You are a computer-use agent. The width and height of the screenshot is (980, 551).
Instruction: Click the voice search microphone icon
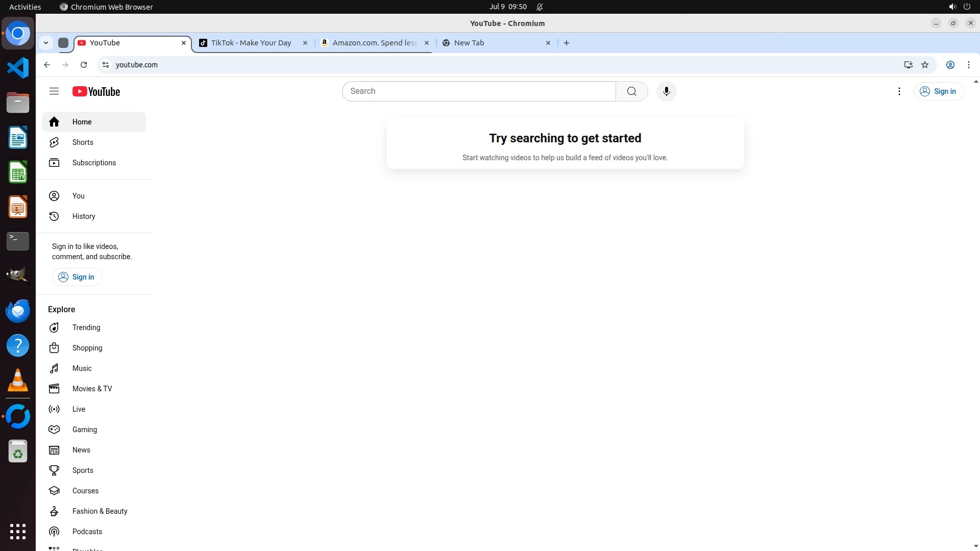point(666,91)
